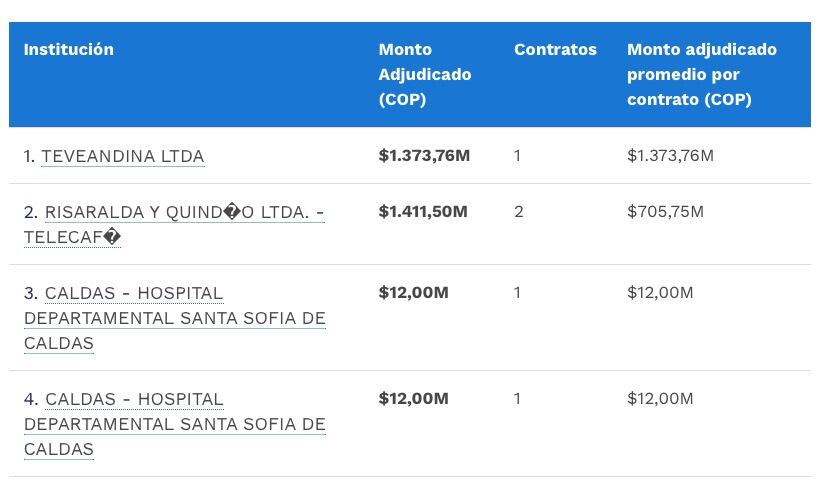Click the Contratos column header
The image size is (818, 501).
coord(555,49)
